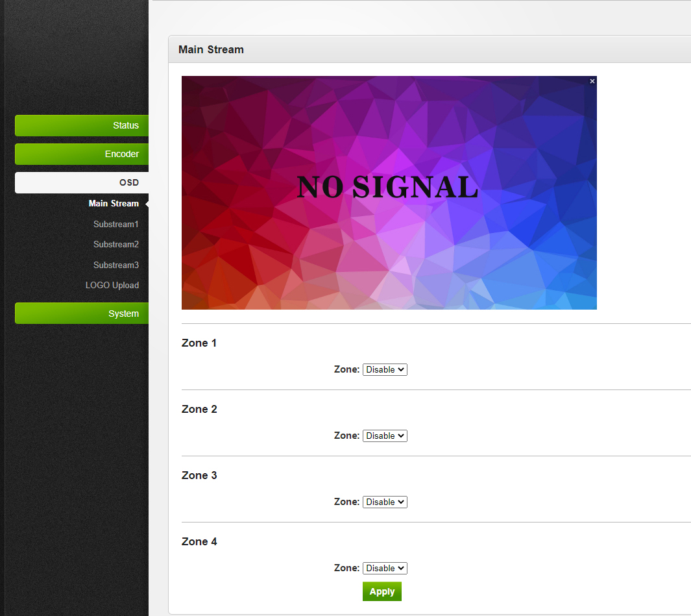The width and height of the screenshot is (691, 616).
Task: Open Substream1 OSD settings
Action: click(x=116, y=225)
